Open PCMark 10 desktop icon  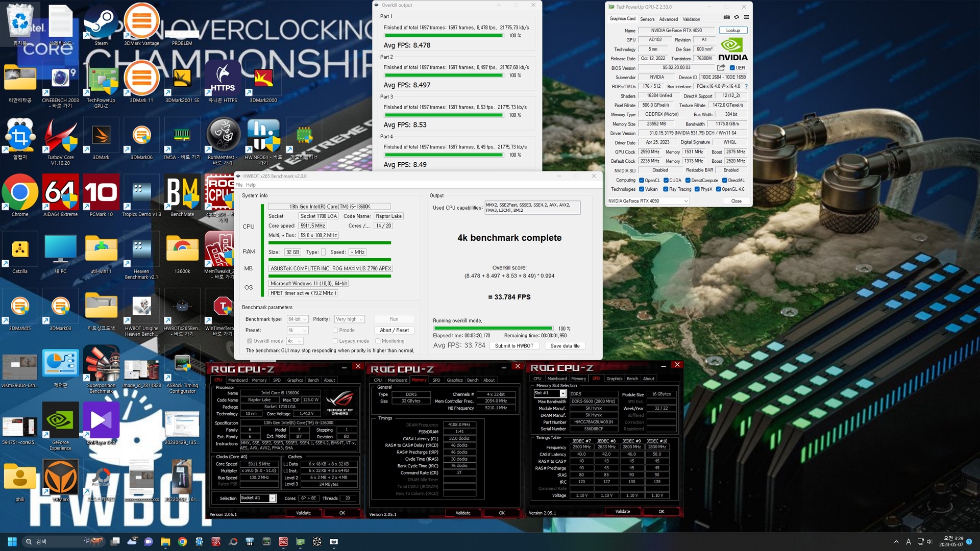101,196
